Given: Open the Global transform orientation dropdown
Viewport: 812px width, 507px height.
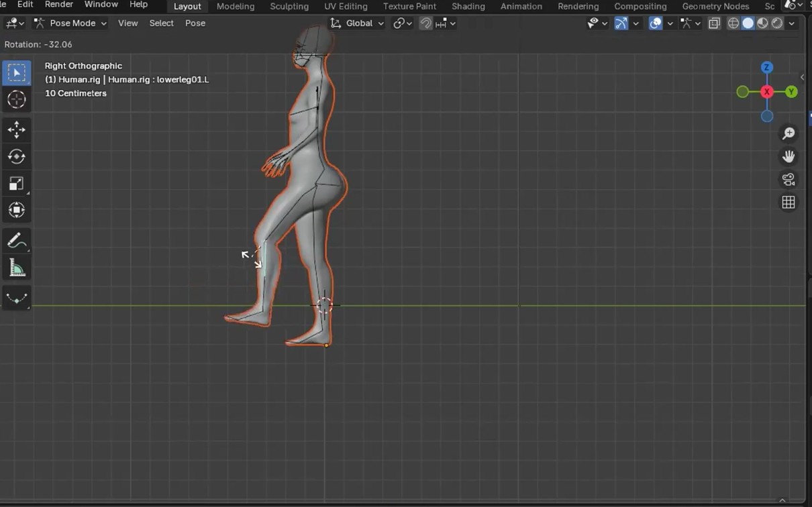Looking at the screenshot, I should [358, 23].
